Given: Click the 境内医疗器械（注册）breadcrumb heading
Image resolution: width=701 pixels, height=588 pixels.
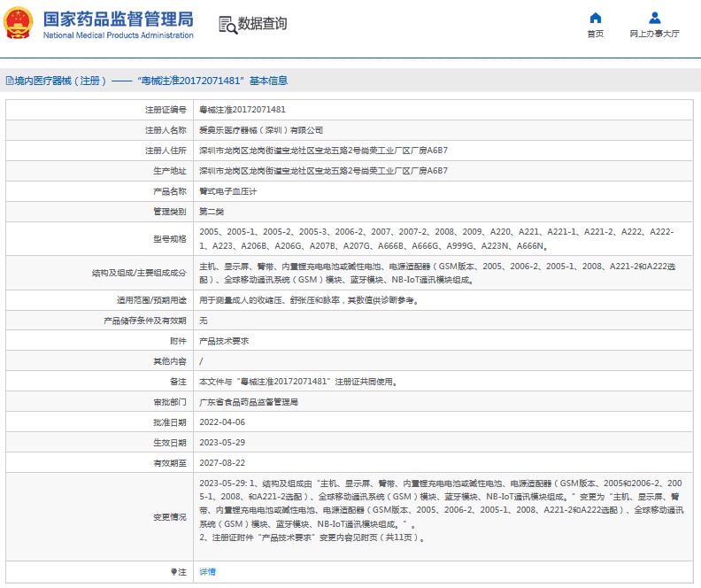Looking at the screenshot, I should coord(60,81).
